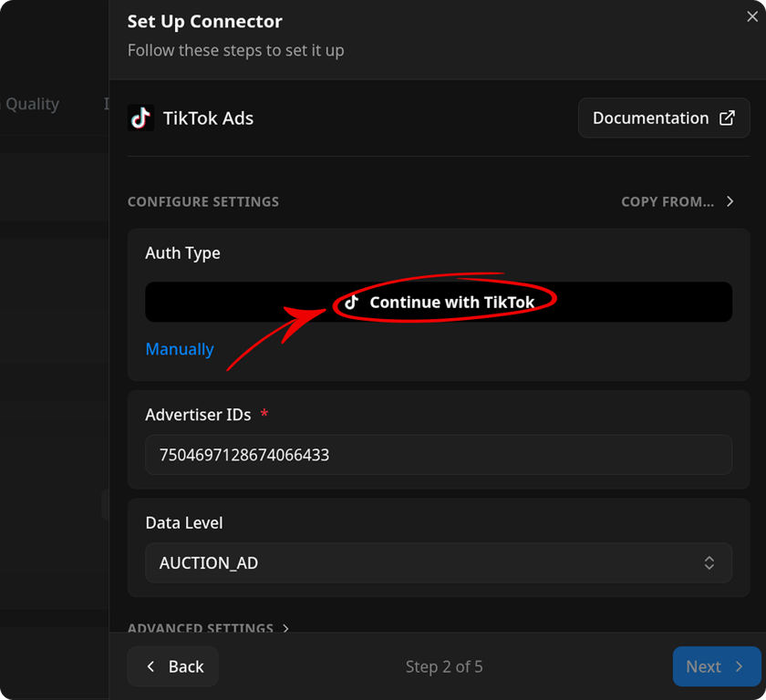Click Continue with TikTok button
The height and width of the screenshot is (700, 766).
(x=439, y=302)
